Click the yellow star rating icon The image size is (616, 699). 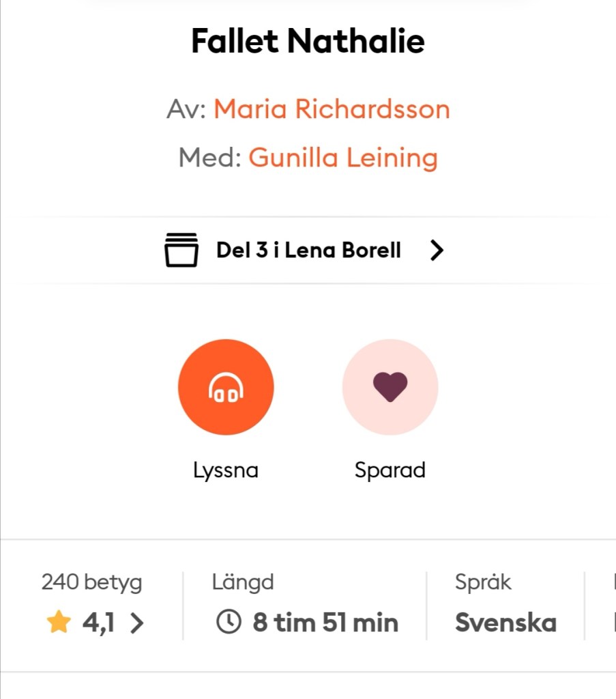(x=59, y=623)
